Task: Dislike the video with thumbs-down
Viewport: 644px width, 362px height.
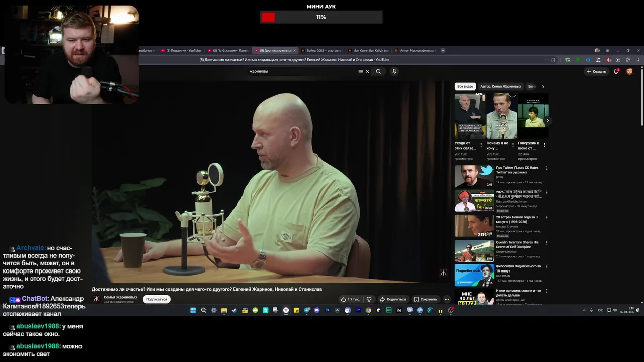Action: (369, 299)
